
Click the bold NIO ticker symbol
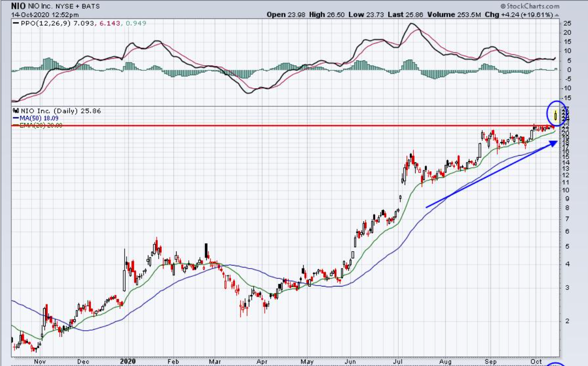(18, 6)
